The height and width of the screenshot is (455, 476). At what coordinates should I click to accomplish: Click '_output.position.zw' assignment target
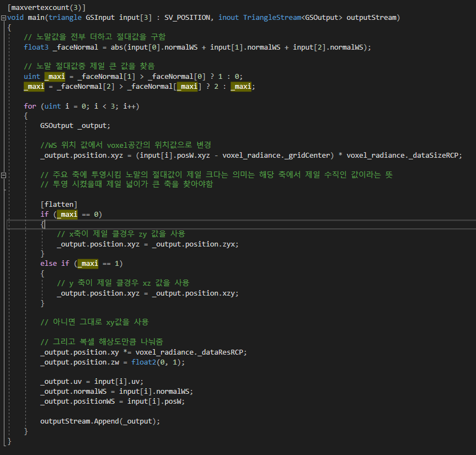coord(79,362)
